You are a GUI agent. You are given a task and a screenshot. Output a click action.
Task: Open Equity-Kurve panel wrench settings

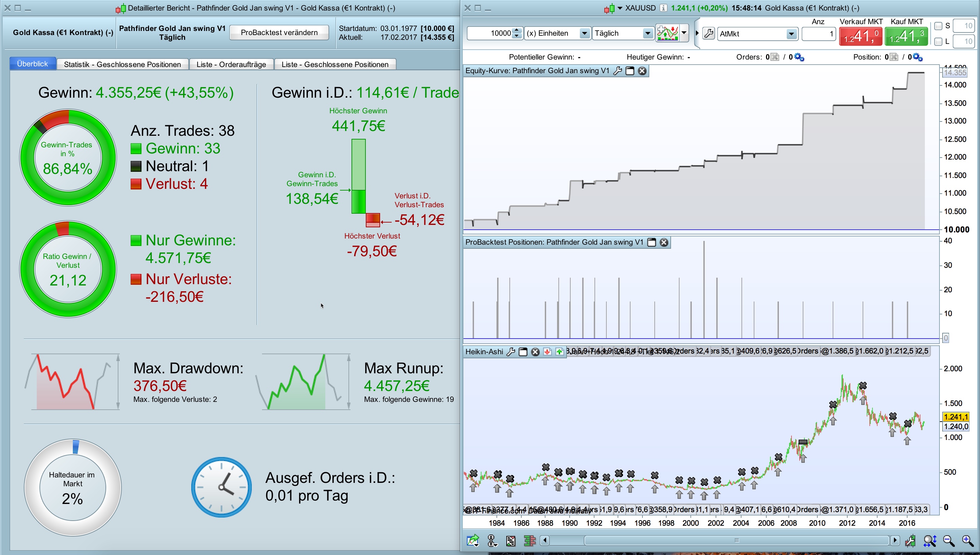click(618, 71)
